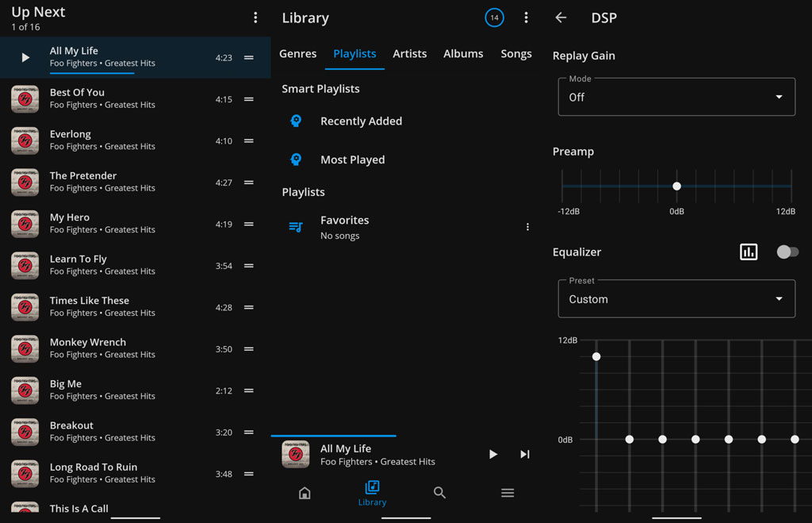The image size is (812, 523).
Task: Open the Library overflow menu
Action: click(527, 17)
